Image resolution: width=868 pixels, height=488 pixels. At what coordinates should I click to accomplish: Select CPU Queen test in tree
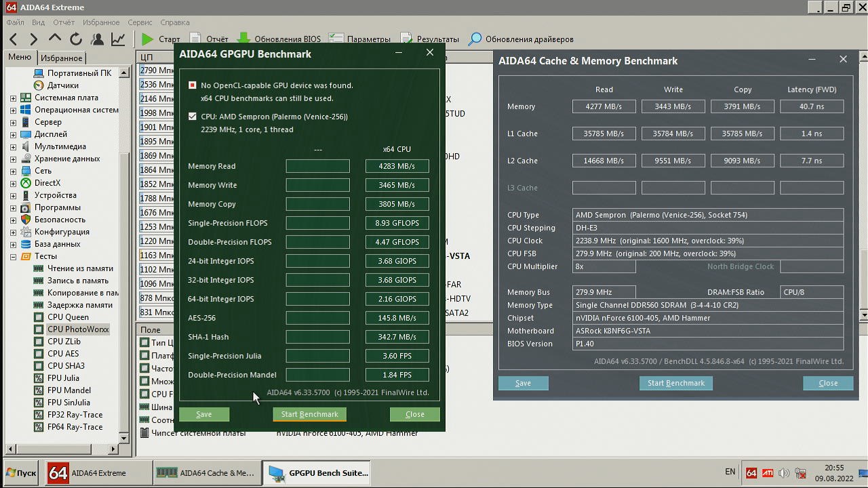(x=68, y=317)
